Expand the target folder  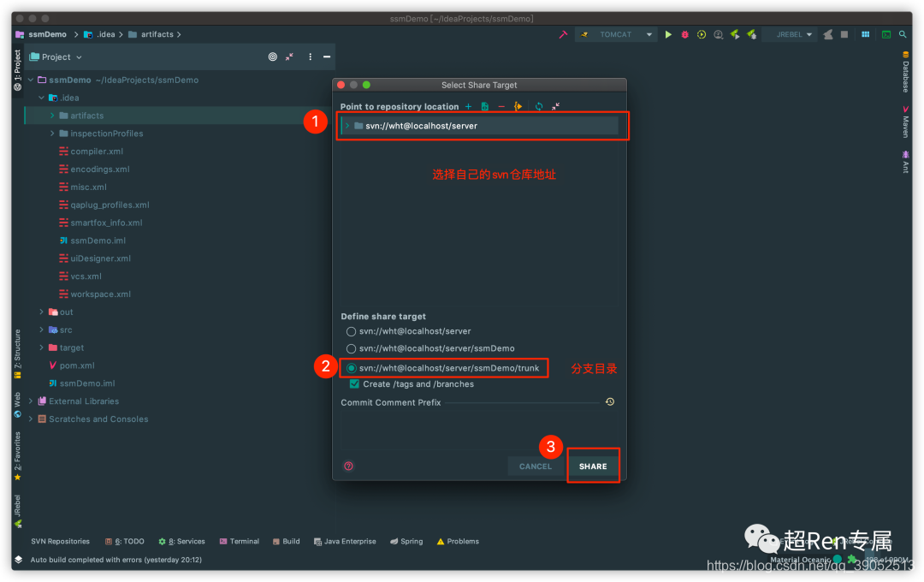pos(41,347)
